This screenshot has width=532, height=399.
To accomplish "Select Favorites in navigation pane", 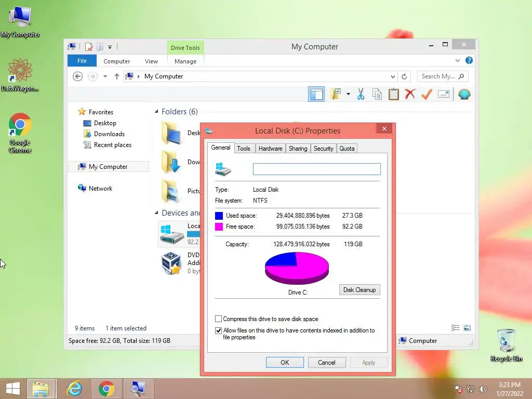I will coord(101,112).
